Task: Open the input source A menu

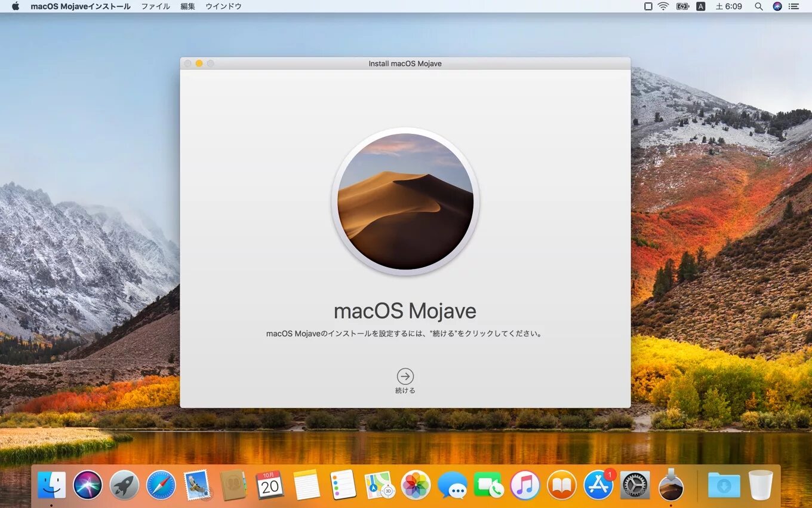Action: click(x=701, y=6)
